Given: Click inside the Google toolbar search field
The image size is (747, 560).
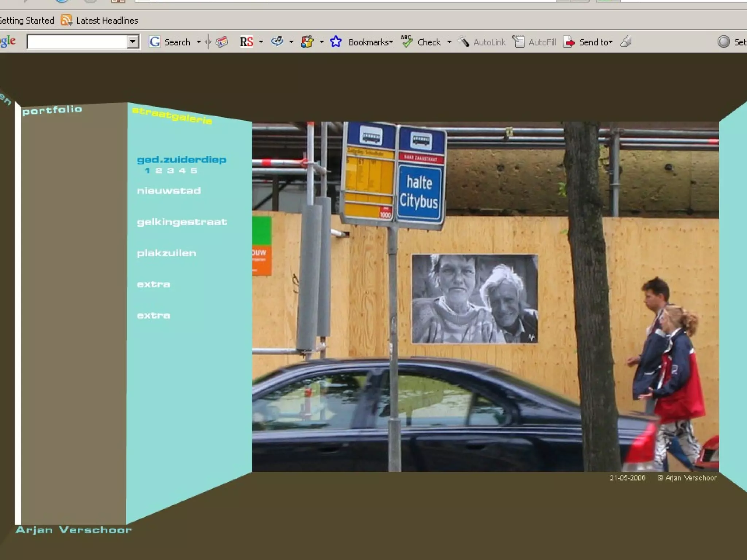Looking at the screenshot, I should tap(77, 42).
